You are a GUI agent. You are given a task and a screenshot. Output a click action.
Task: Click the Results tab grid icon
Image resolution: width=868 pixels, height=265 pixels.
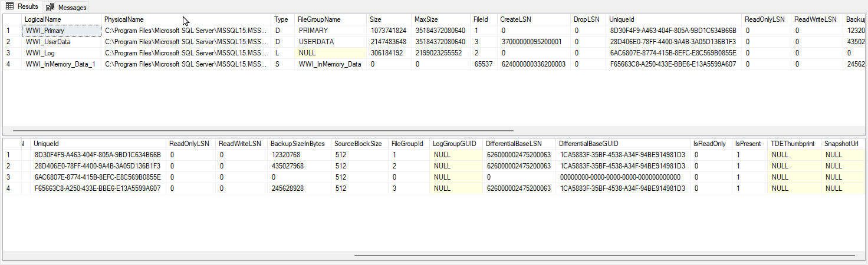point(10,6)
